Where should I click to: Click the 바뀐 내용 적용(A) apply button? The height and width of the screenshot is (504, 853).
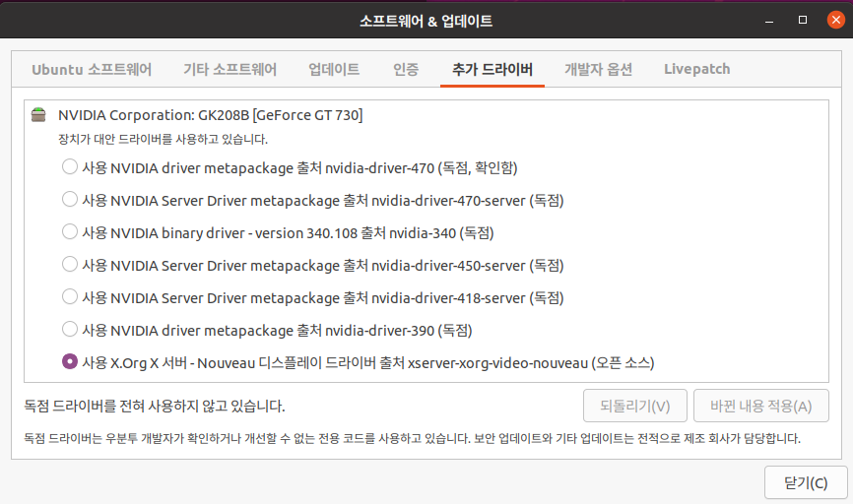tap(761, 406)
